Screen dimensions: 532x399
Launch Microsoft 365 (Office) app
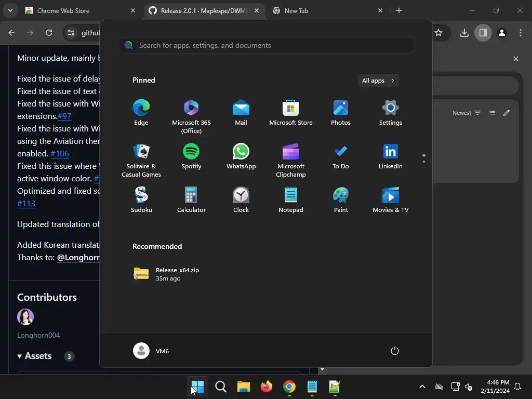[x=191, y=117]
